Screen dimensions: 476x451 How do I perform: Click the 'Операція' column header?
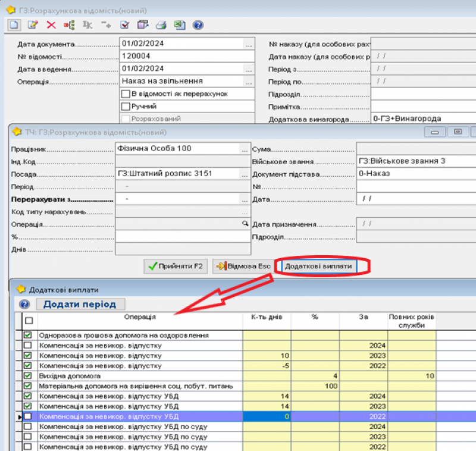tap(140, 318)
